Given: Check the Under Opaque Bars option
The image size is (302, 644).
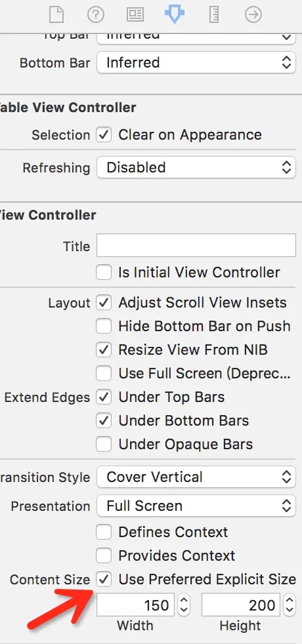Looking at the screenshot, I should [104, 445].
